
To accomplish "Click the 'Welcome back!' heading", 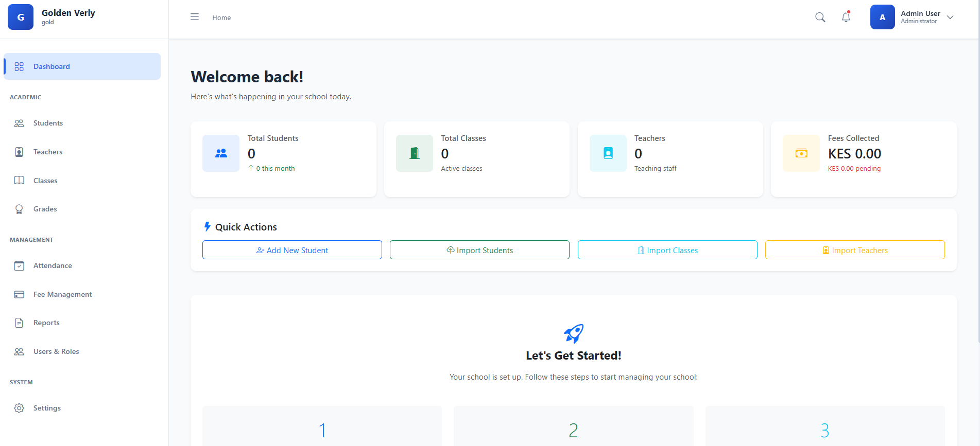I will pos(247,77).
